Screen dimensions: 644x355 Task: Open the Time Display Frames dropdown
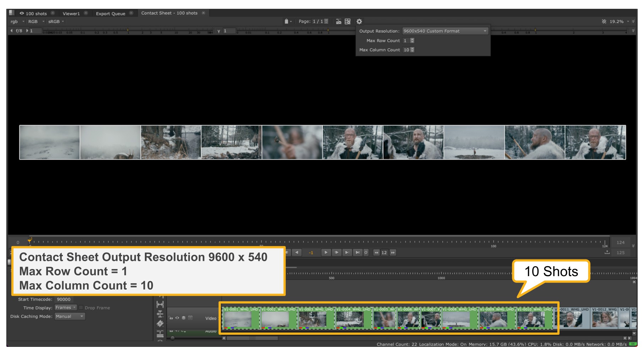click(x=66, y=308)
